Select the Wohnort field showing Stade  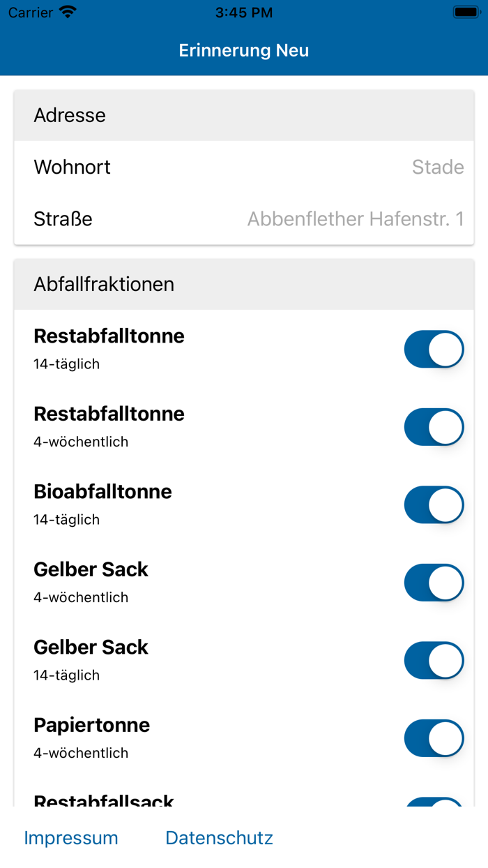(244, 167)
